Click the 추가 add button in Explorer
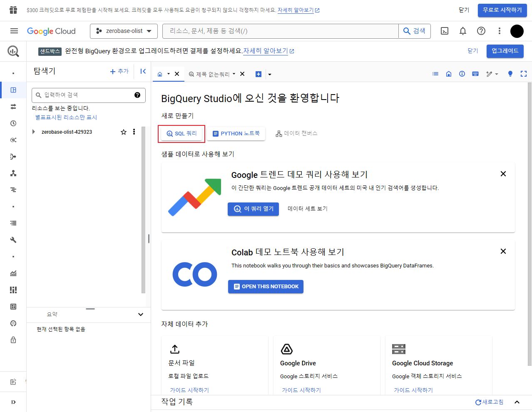Image resolution: width=532 pixels, height=412 pixels. (x=119, y=71)
